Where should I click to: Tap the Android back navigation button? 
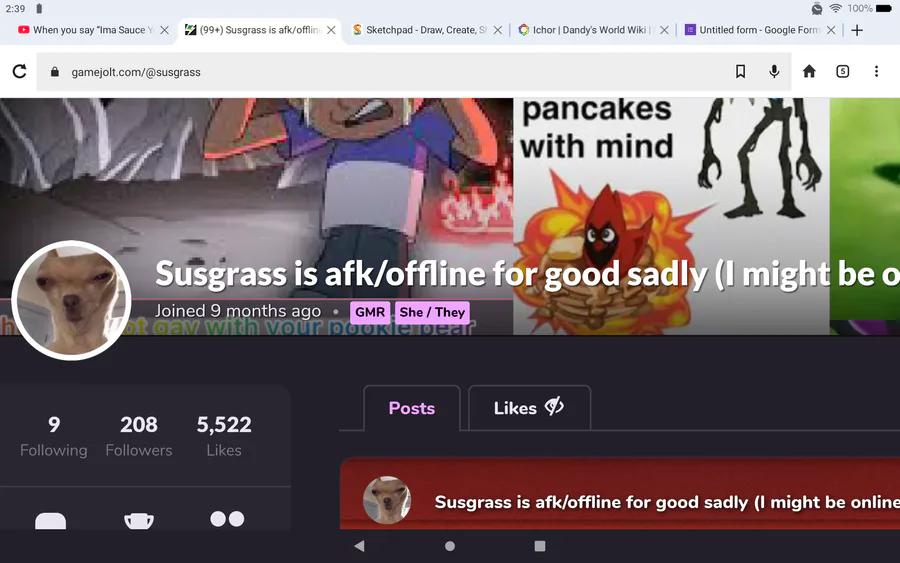[x=359, y=546]
